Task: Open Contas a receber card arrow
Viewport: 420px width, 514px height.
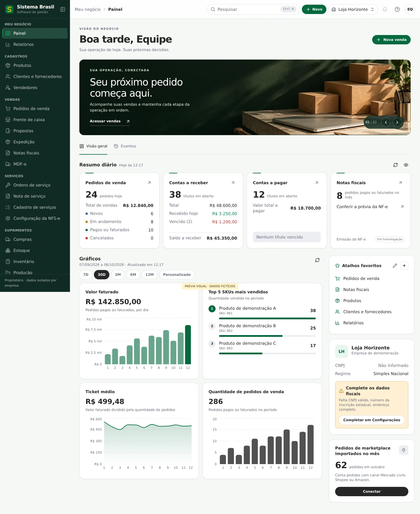Action: (x=233, y=183)
